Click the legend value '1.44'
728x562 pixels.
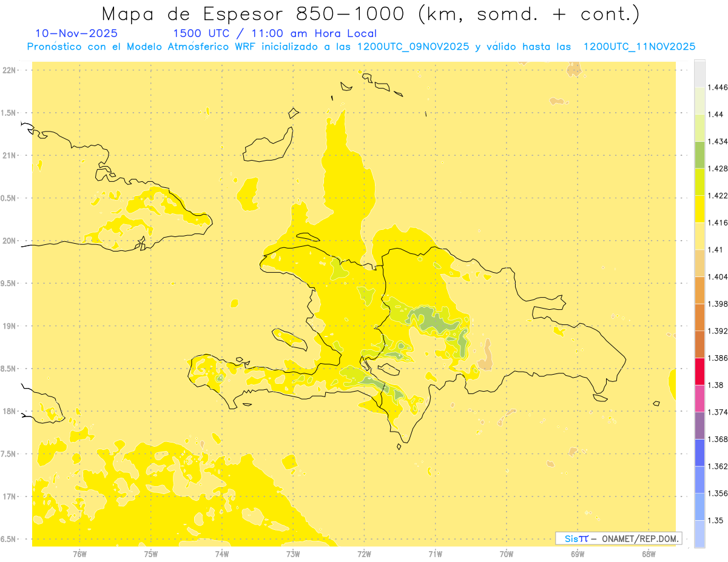coord(715,115)
